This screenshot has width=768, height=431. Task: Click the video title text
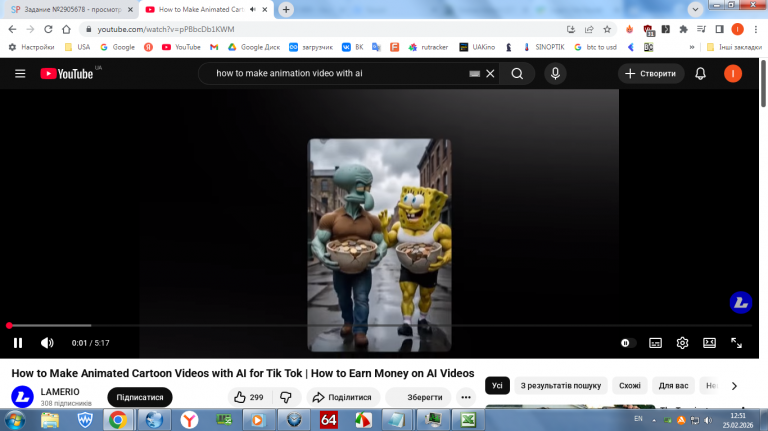(x=243, y=373)
